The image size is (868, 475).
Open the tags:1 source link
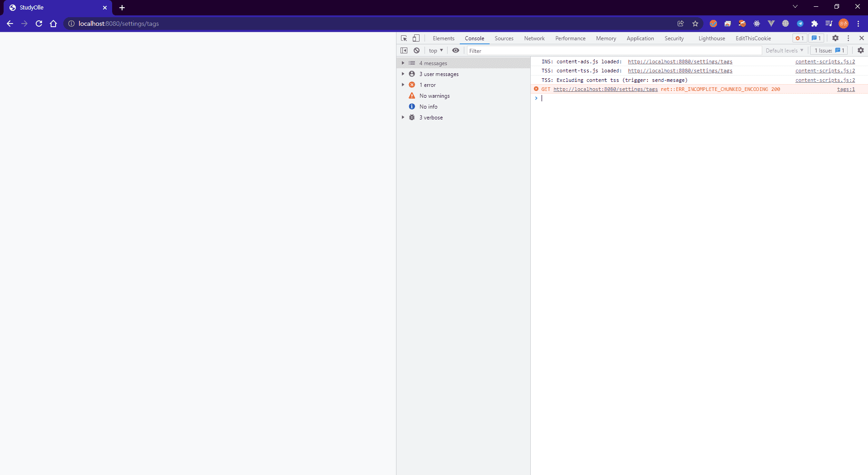tap(846, 90)
